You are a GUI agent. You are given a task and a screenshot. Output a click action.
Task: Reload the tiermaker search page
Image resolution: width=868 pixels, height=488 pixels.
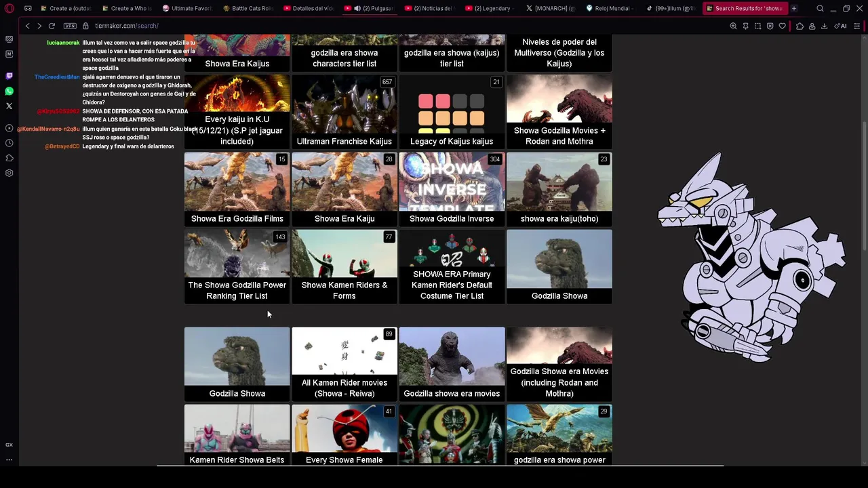(x=52, y=26)
